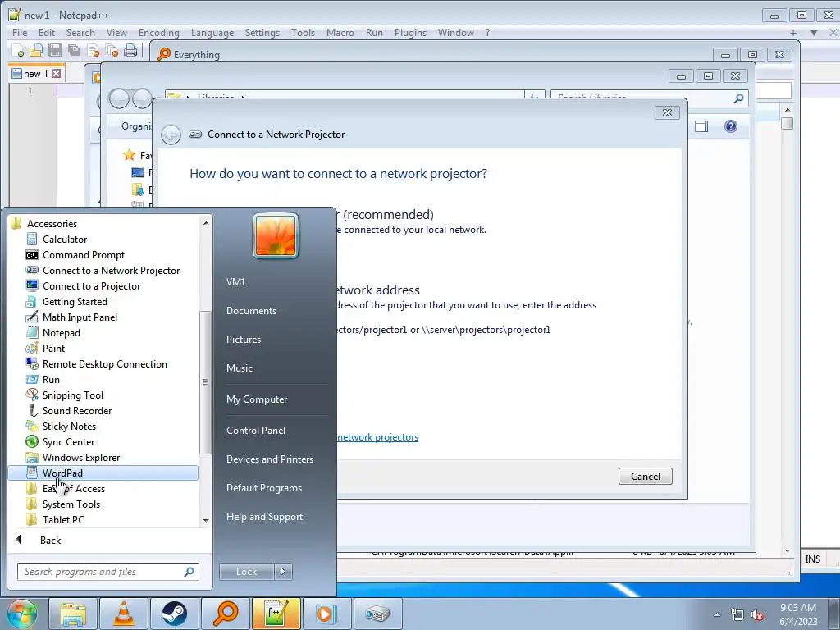The image size is (840, 630).
Task: Click the clock showing 9:03 AM
Action: coord(798,614)
